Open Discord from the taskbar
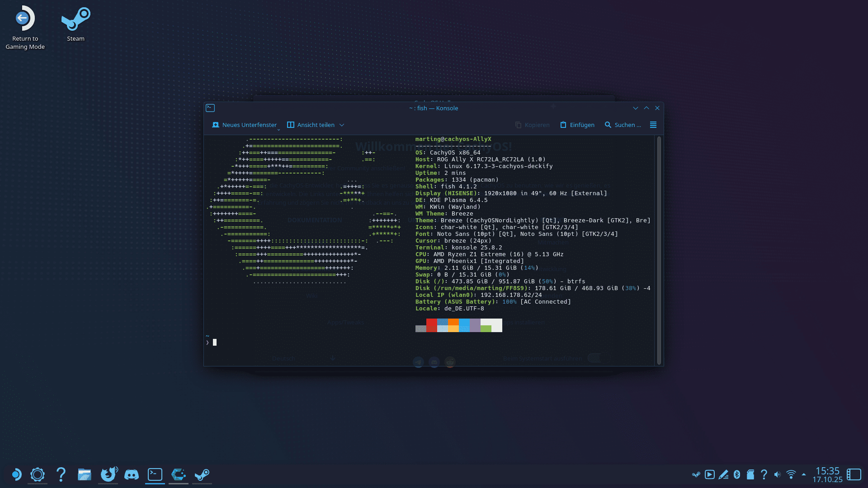Screen dimensions: 868x488 132,474
